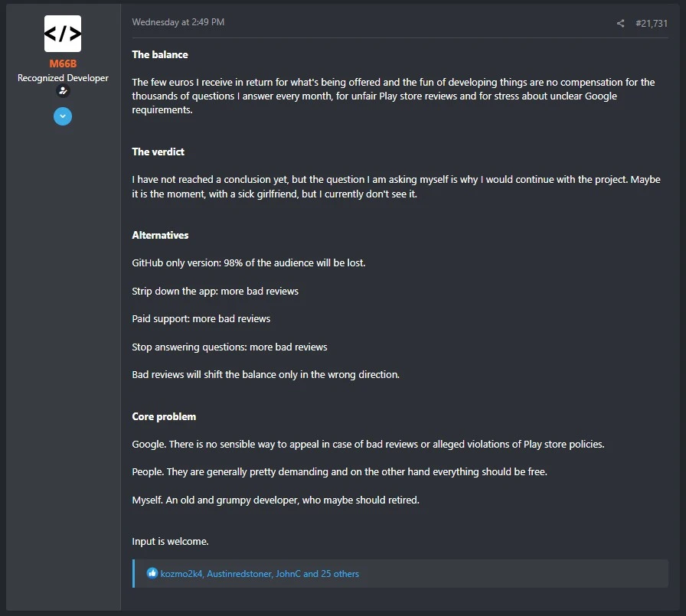Click the "The balance" heading
686x616 pixels.
click(160, 54)
